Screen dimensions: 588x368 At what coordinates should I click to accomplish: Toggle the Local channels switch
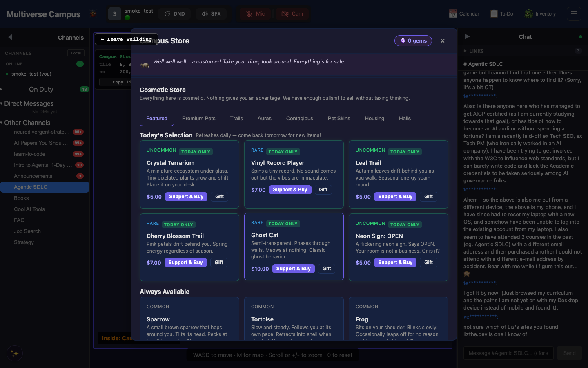tap(76, 53)
